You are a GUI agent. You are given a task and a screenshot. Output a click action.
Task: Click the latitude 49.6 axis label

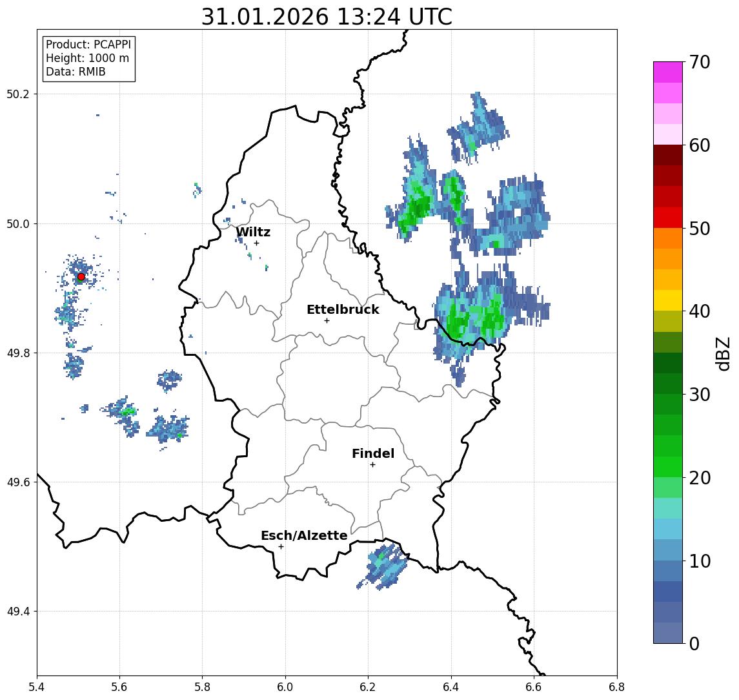tap(18, 482)
